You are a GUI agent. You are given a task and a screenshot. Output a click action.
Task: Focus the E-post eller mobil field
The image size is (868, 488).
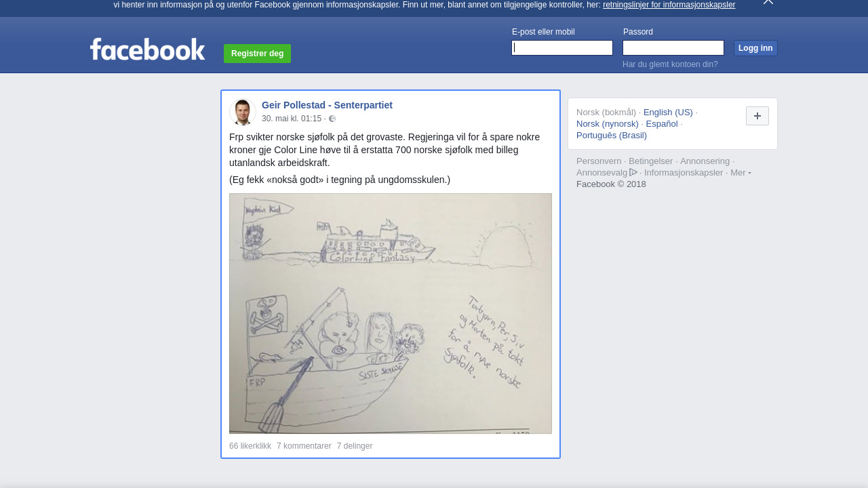click(562, 47)
